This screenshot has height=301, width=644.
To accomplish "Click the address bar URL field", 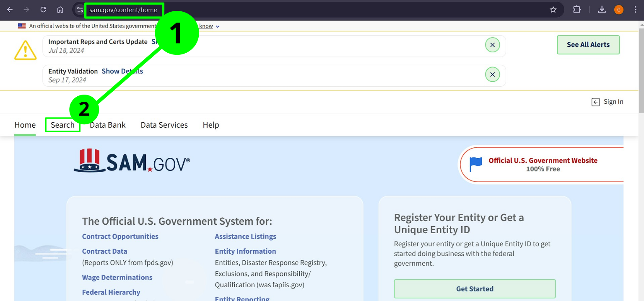I will point(123,10).
